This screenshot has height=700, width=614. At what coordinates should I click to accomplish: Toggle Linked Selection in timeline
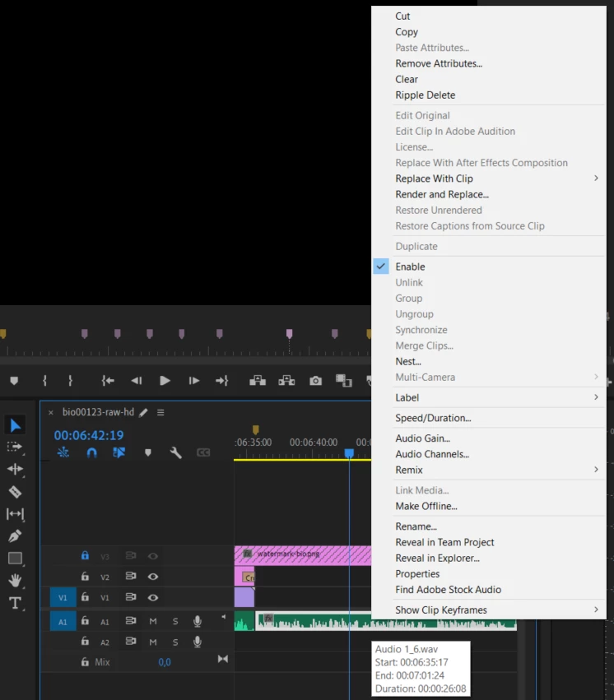[x=119, y=452]
